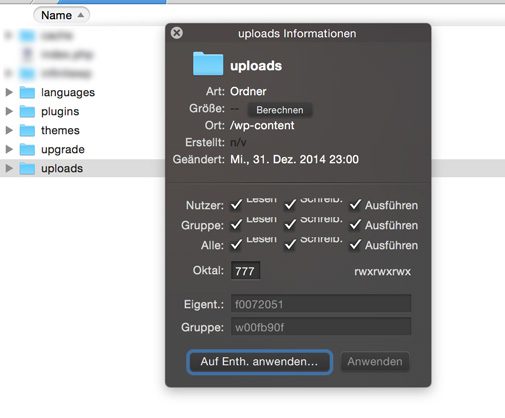Toggle Alle Lesen permission checkbox
This screenshot has height=418, width=505.
pyautogui.click(x=236, y=245)
